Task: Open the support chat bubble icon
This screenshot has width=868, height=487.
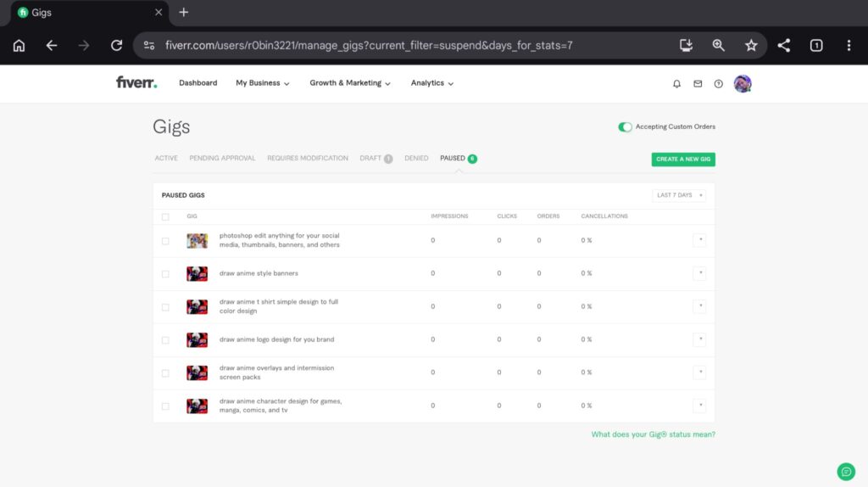Action: tap(846, 472)
